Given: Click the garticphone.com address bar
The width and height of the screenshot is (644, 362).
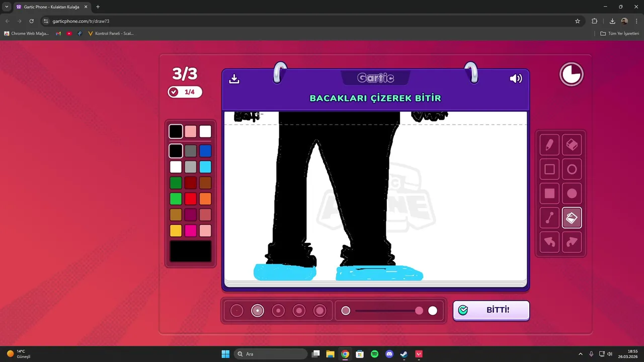Looking at the screenshot, I should click(x=312, y=21).
